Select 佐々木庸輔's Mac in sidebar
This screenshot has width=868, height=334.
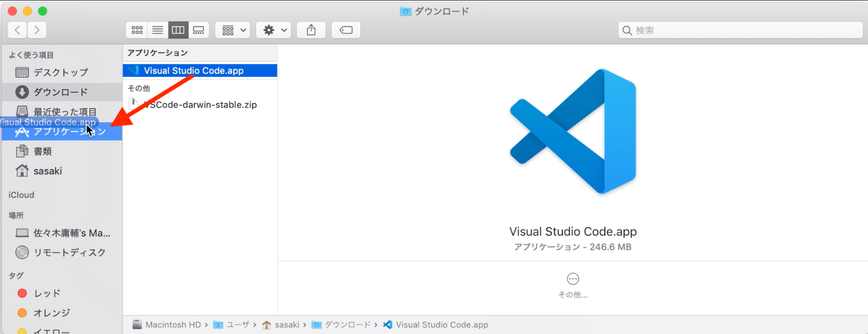pyautogui.click(x=62, y=233)
